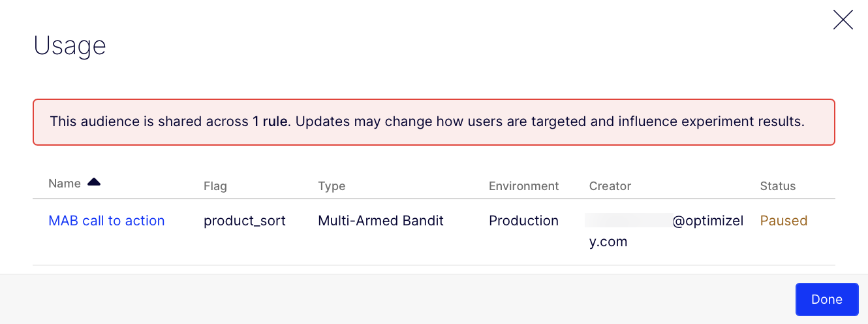This screenshot has width=868, height=324.
Task: Click the gray footer bar left of Done
Action: (x=392, y=299)
